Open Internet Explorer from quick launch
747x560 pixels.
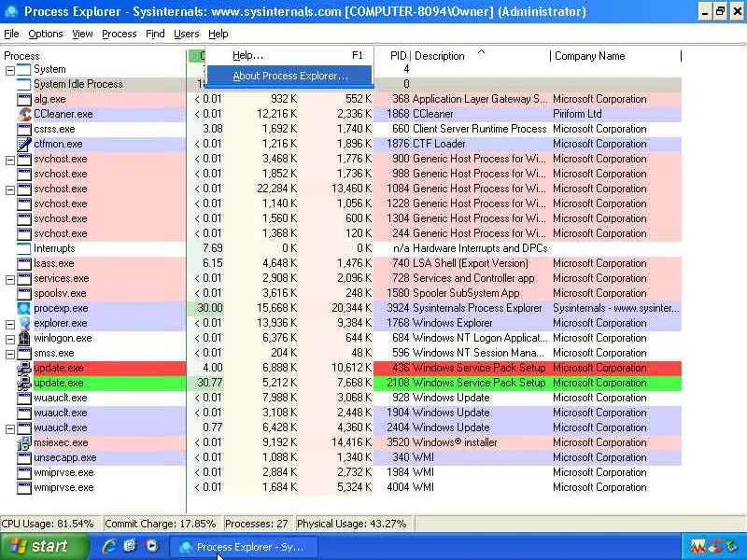click(109, 546)
